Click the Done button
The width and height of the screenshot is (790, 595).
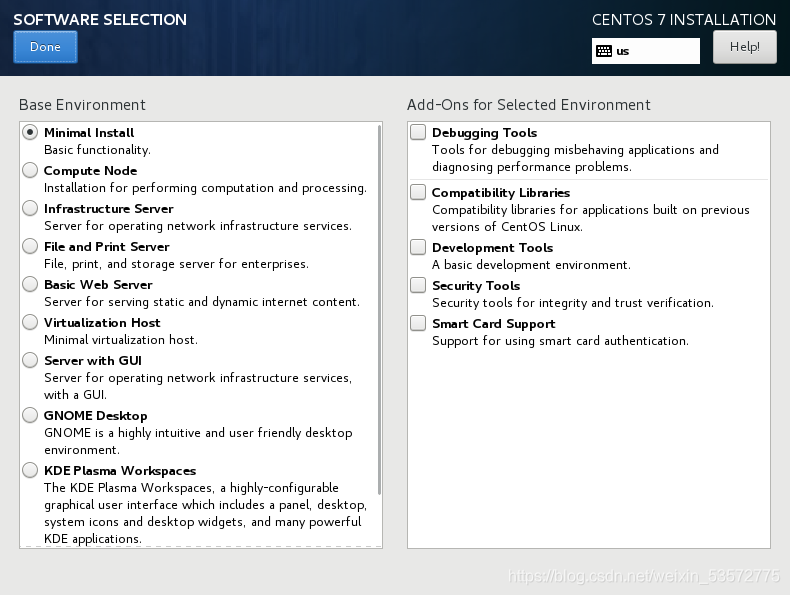click(x=45, y=47)
